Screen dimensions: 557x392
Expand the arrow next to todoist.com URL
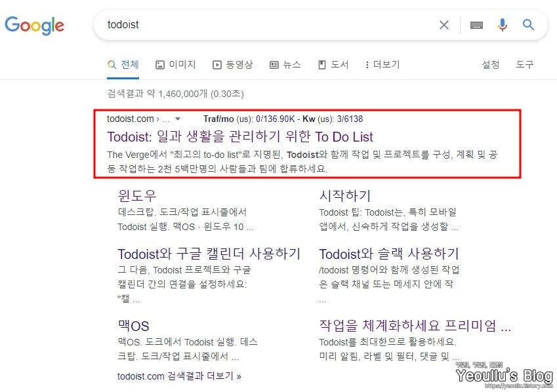tap(178, 119)
